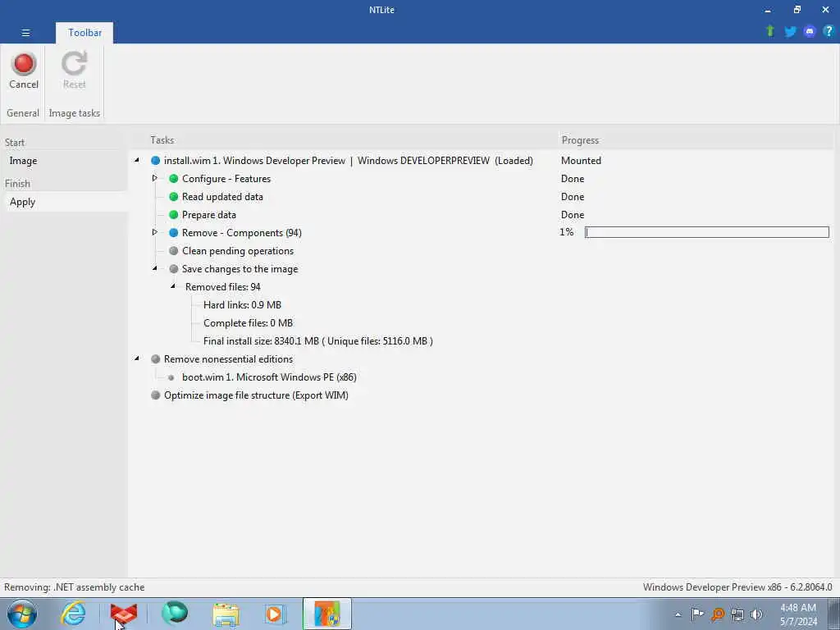Click the Action Center flag tray icon
This screenshot has height=630, width=840.
[697, 614]
